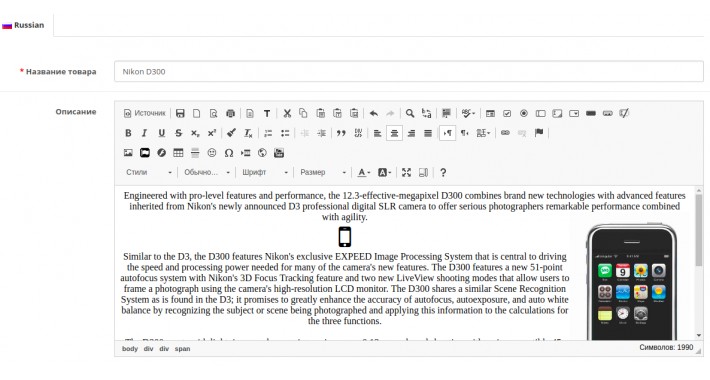
Task: Maximize the editor
Action: (407, 173)
